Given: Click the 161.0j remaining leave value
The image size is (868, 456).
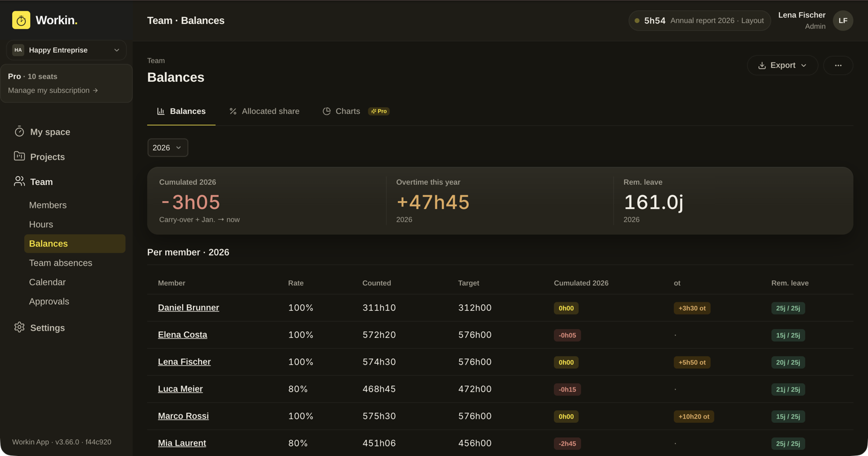Looking at the screenshot, I should (653, 202).
